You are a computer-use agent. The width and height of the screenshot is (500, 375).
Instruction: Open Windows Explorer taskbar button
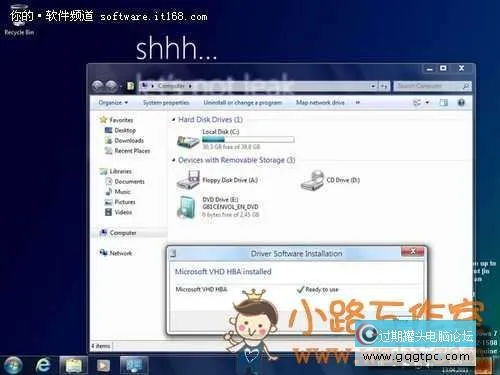click(x=73, y=365)
